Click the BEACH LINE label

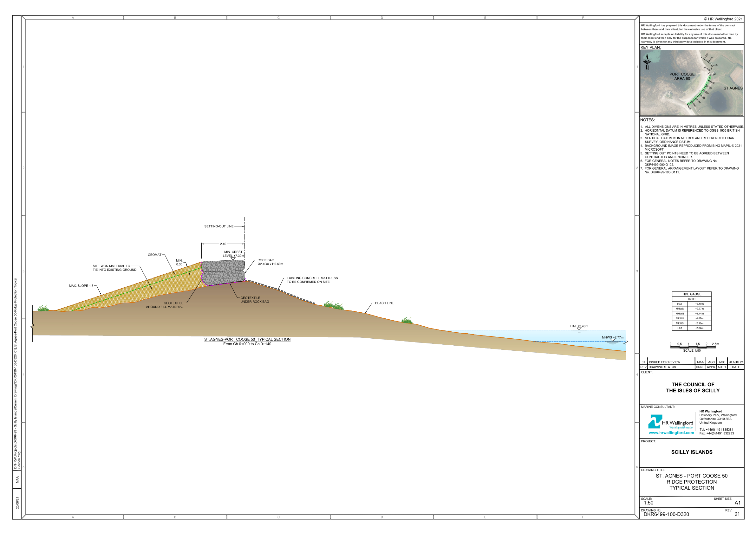tap(384, 303)
